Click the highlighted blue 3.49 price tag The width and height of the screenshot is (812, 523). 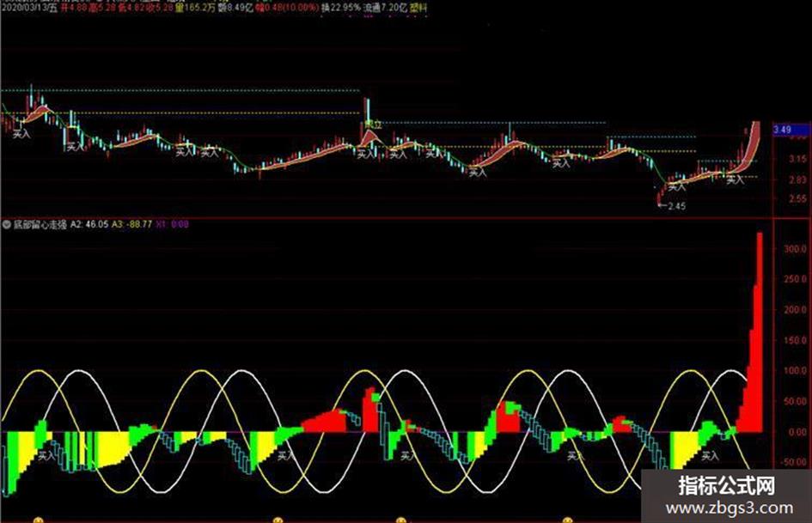791,130
